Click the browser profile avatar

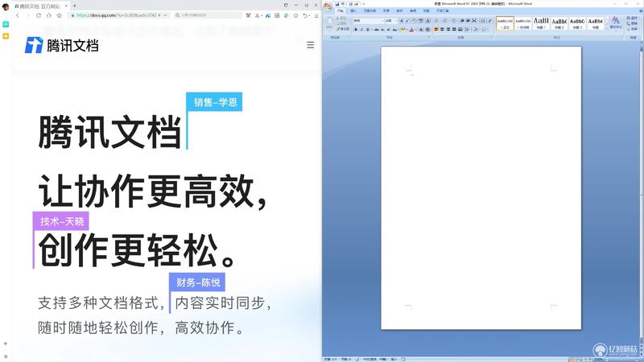6,7
